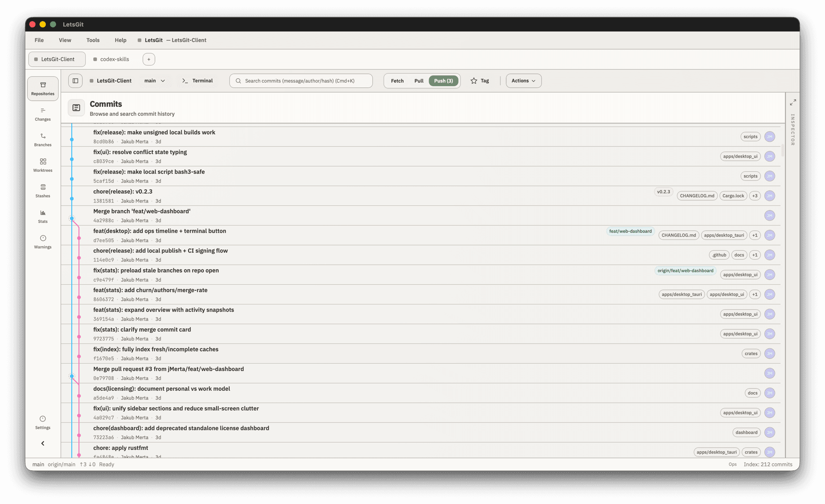Switch to the codex-skills tab
The height and width of the screenshot is (504, 825).
pyautogui.click(x=111, y=59)
